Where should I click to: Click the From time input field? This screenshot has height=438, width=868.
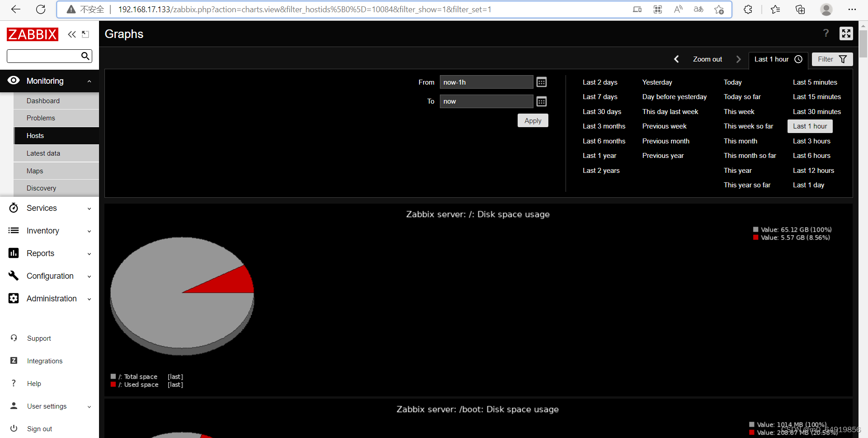click(486, 82)
